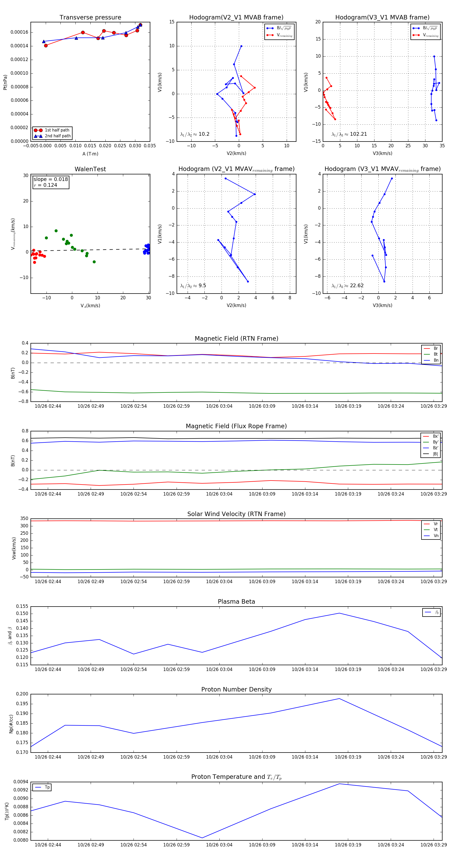Click the Plasma Beta plot title

click(x=236, y=602)
